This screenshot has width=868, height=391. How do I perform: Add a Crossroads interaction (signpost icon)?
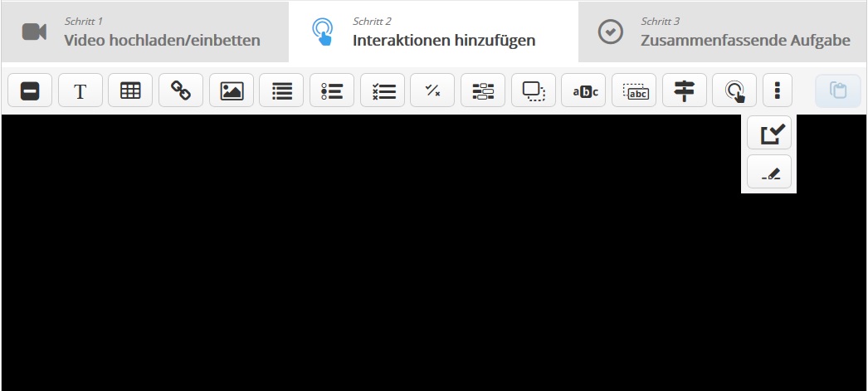685,90
